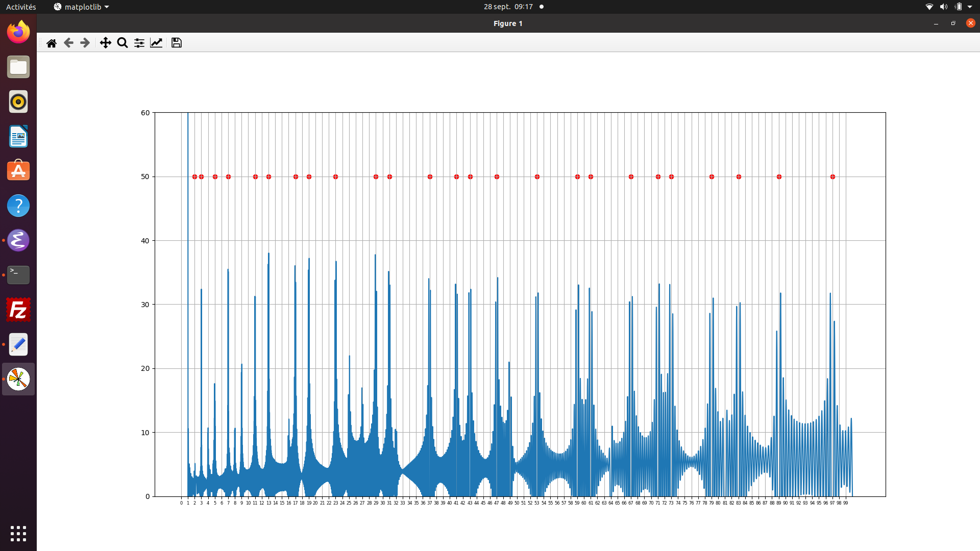The image size is (980, 551).
Task: Edit axis and curve parameters
Action: (156, 43)
